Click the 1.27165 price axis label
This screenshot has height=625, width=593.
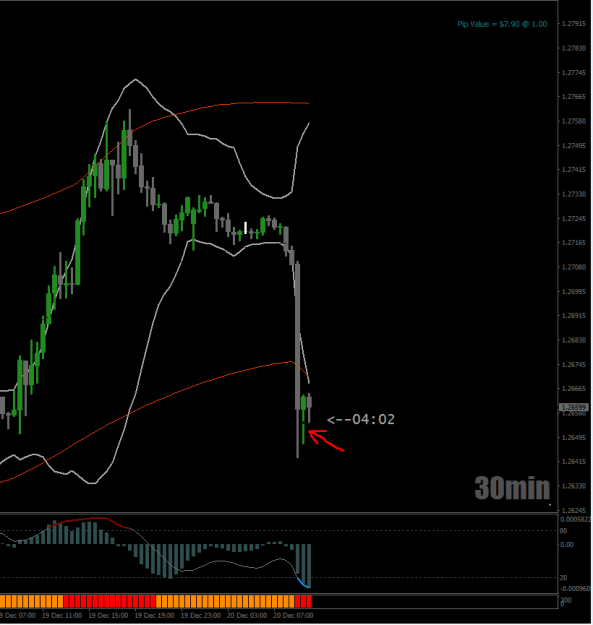574,242
